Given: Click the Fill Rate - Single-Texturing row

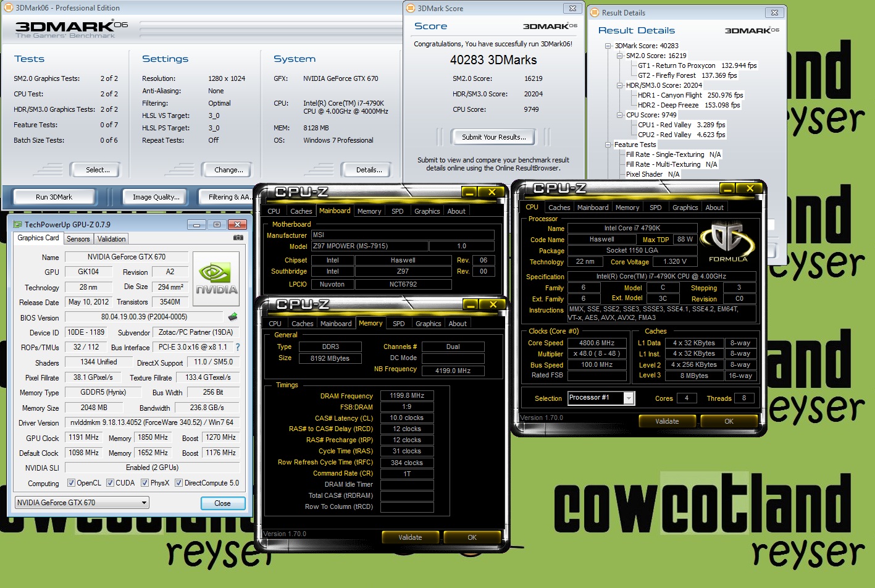Looking at the screenshot, I should [x=673, y=154].
